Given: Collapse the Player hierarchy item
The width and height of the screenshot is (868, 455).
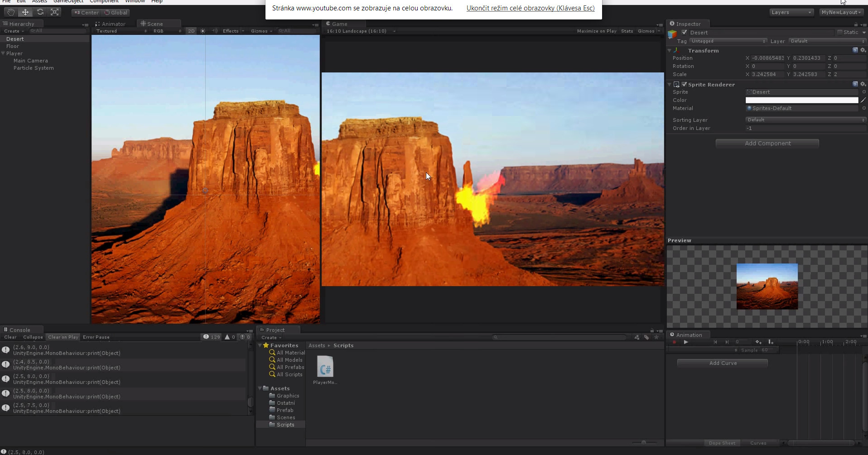Looking at the screenshot, I should pyautogui.click(x=3, y=53).
